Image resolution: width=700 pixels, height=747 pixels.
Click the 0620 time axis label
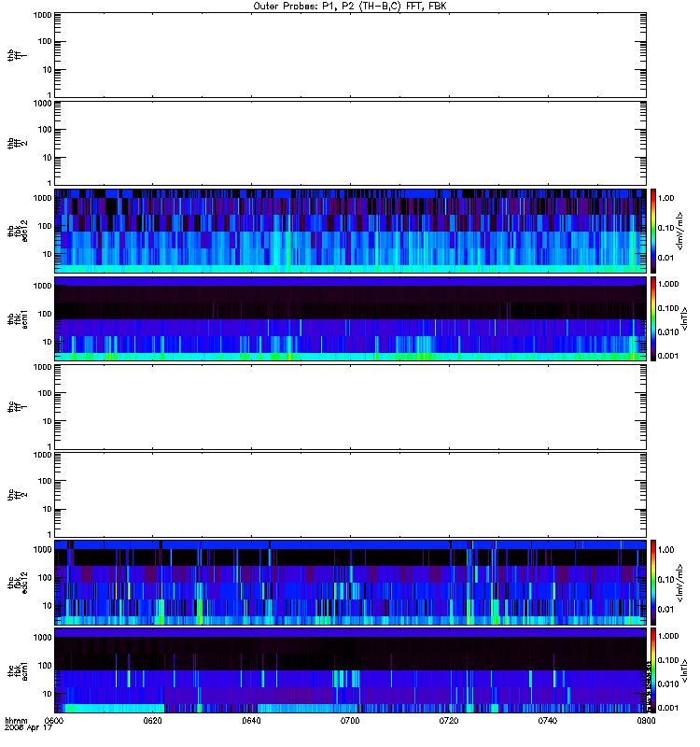click(152, 721)
